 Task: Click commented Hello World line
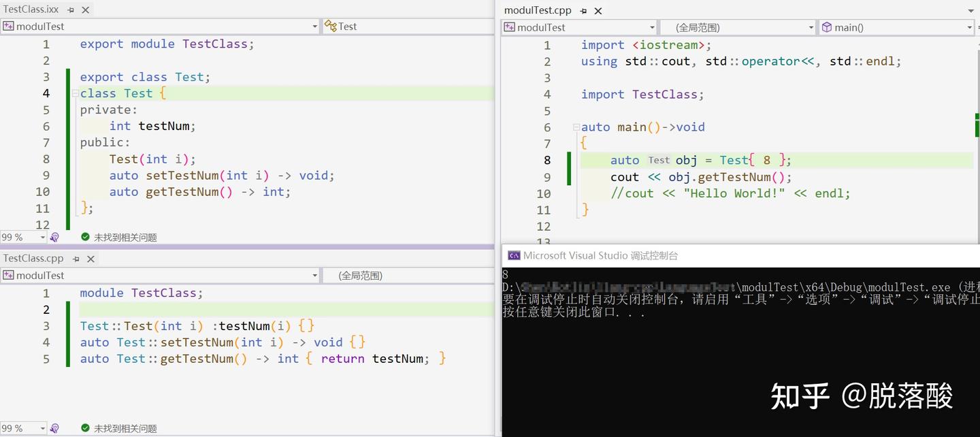tap(730, 194)
